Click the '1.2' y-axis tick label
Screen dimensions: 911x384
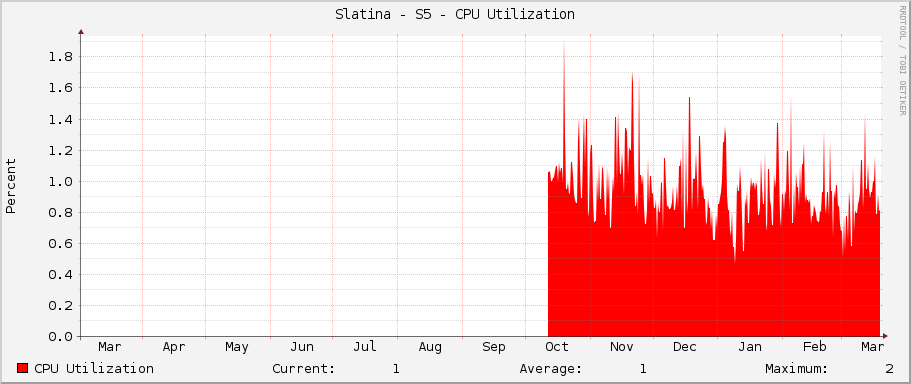point(60,150)
